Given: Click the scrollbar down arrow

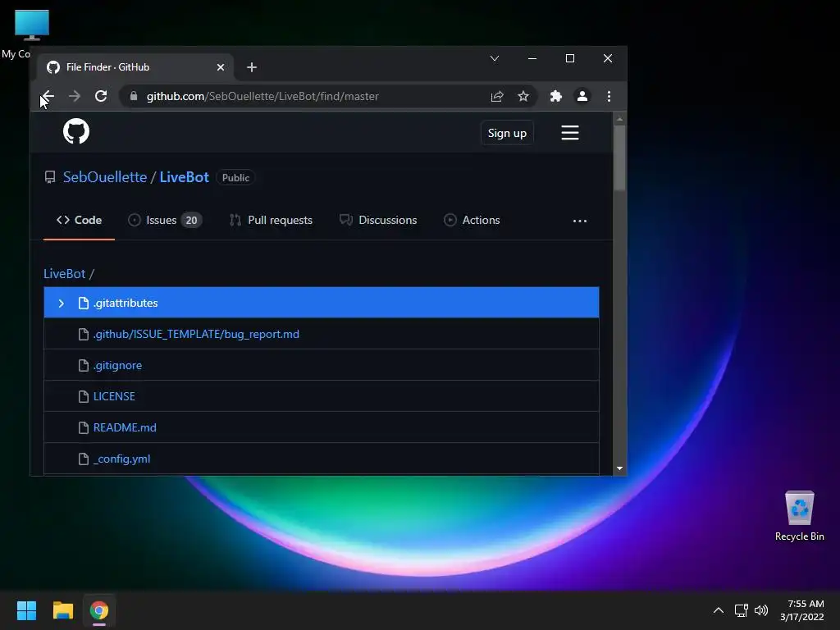Looking at the screenshot, I should [620, 468].
